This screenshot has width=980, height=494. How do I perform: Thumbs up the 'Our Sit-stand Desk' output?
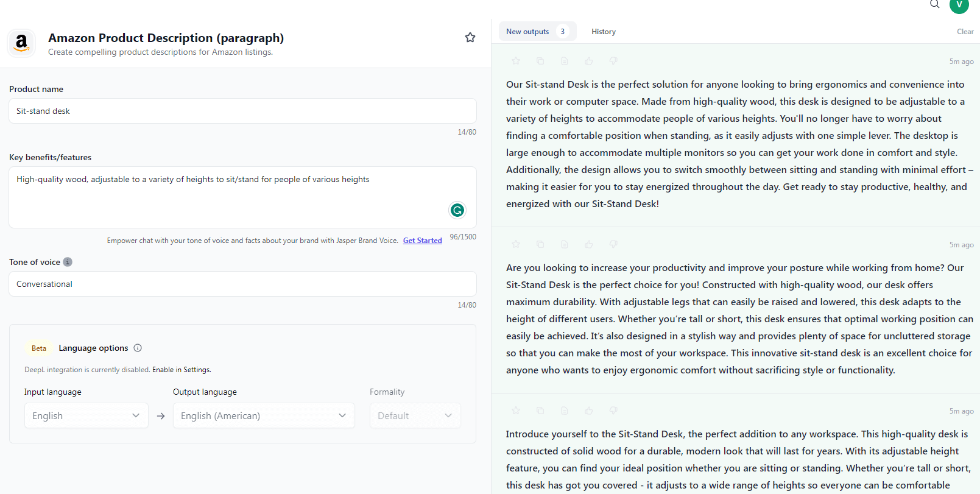tap(589, 61)
